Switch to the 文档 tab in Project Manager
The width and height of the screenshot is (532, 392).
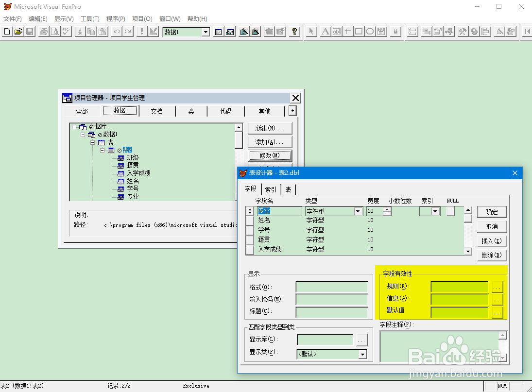(x=157, y=111)
